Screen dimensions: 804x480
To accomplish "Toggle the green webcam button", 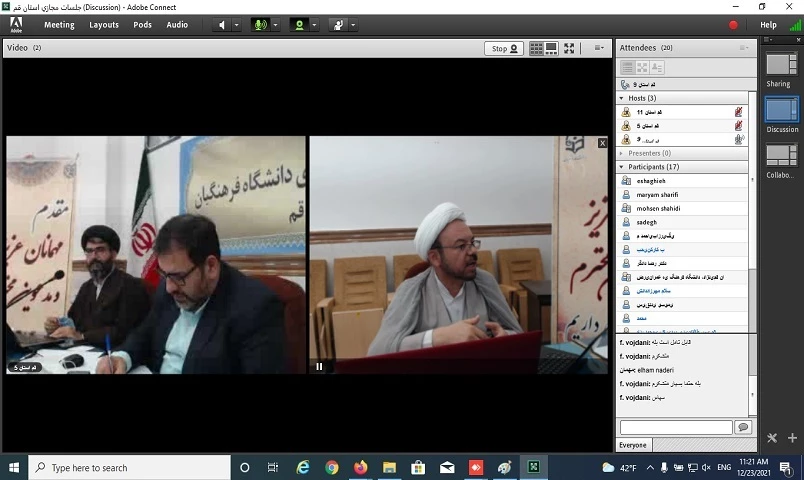I will click(x=298, y=25).
